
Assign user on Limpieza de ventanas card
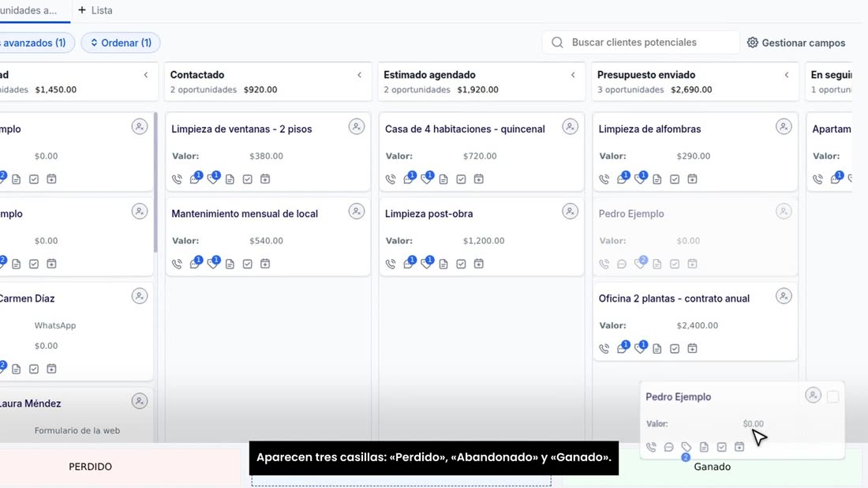pos(357,127)
